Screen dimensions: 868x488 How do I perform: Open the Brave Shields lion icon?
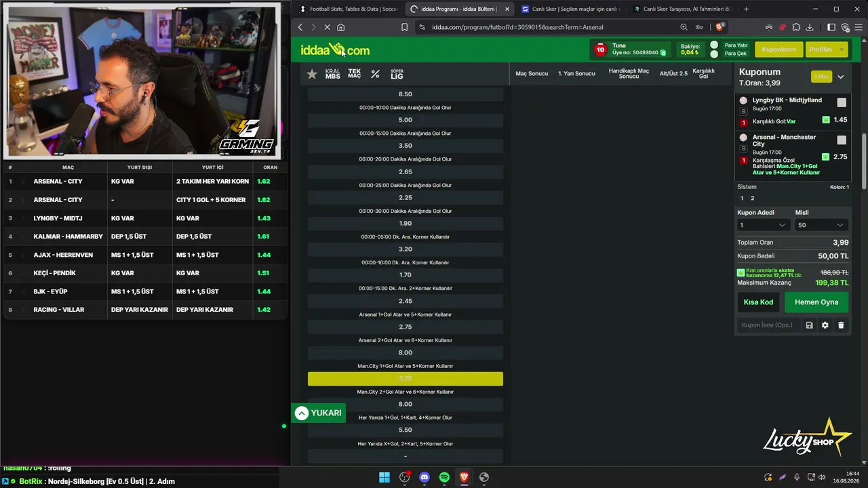[x=719, y=27]
